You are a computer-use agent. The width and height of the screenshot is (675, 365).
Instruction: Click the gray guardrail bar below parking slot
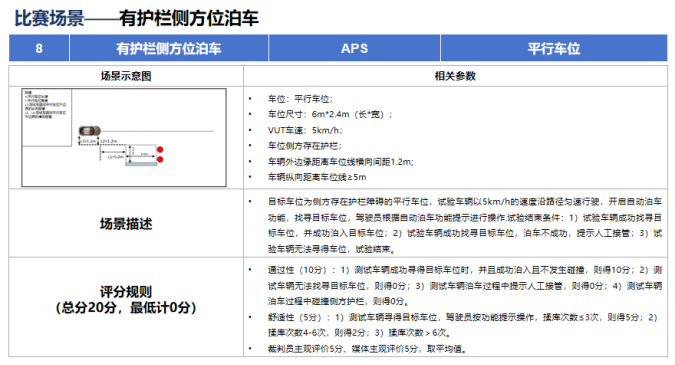coord(141,164)
